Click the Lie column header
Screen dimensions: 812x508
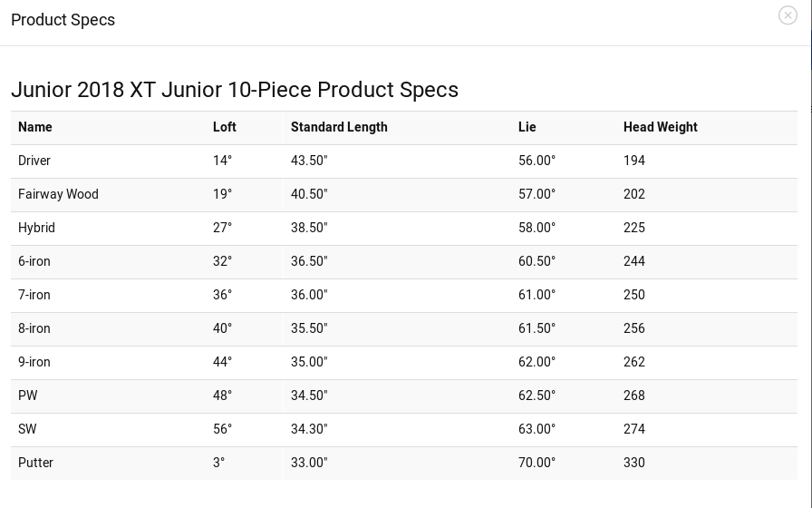(x=527, y=127)
